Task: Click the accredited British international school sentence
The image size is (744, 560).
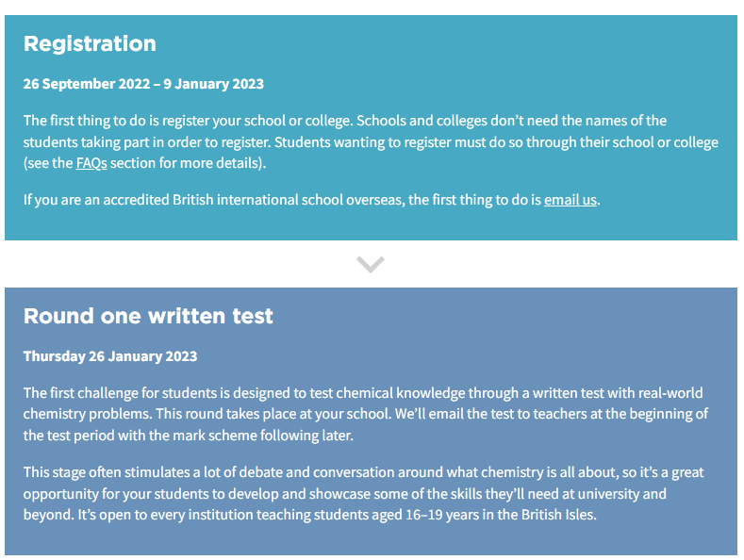Action: (x=312, y=200)
